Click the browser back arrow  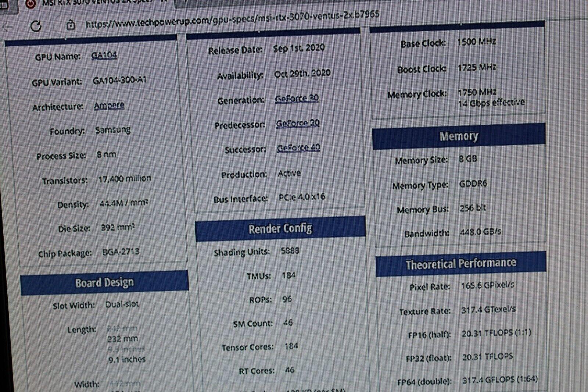(7, 27)
